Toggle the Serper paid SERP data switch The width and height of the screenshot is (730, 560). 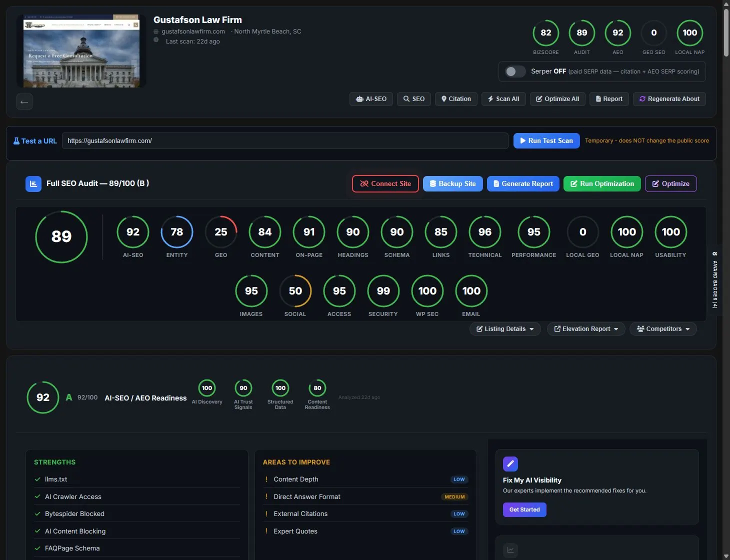tap(515, 71)
